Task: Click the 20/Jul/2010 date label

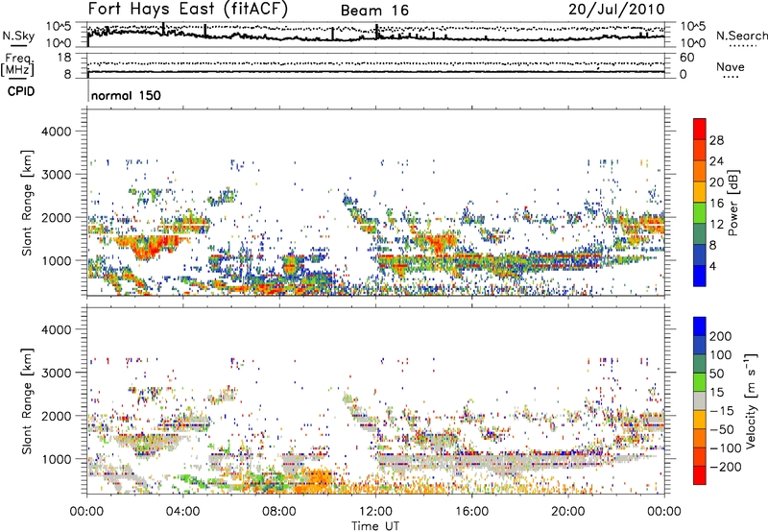Action: 616,10
